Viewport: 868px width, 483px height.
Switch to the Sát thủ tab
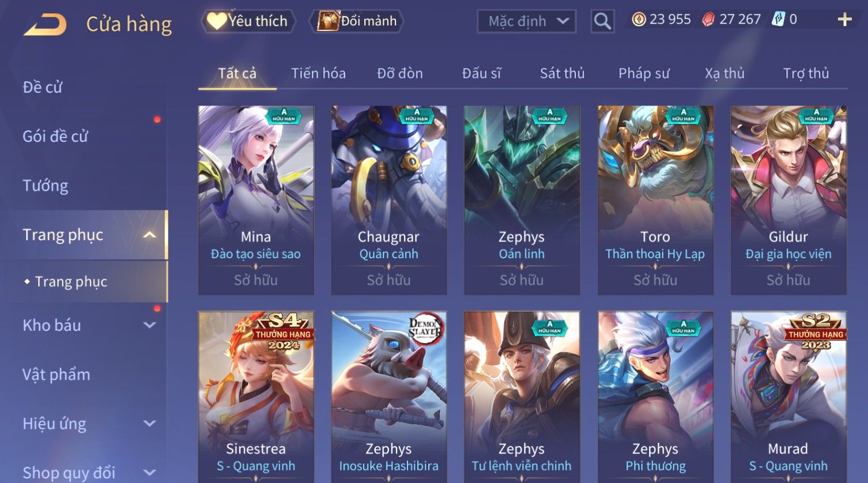click(x=562, y=73)
